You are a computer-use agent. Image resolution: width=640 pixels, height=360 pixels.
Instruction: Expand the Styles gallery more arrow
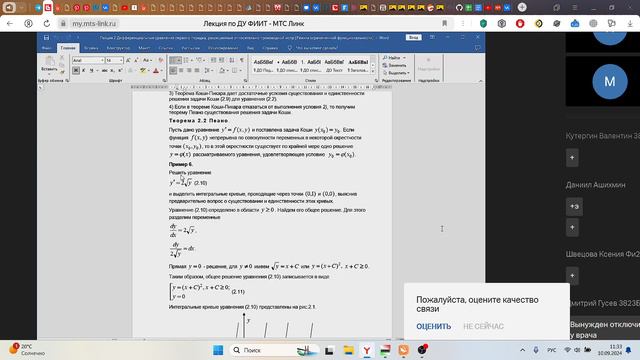tap(373, 72)
